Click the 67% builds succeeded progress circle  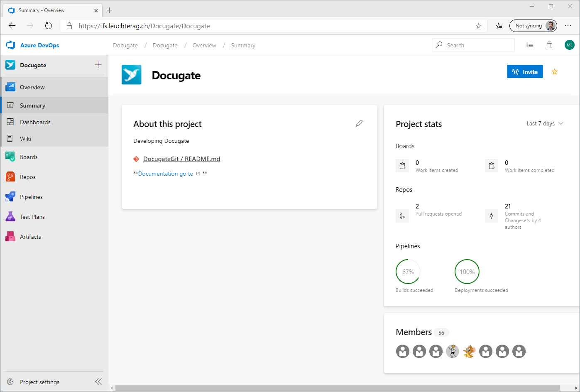[x=408, y=272]
